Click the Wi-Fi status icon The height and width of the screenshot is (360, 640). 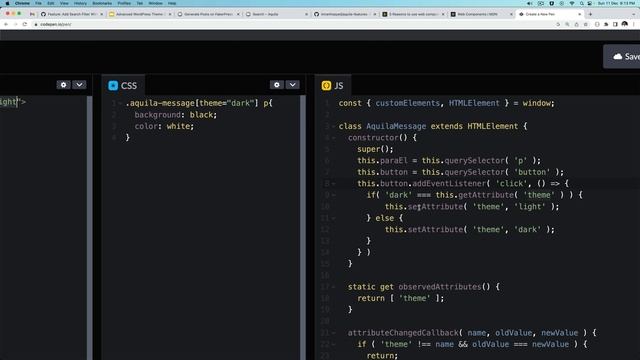572,3
